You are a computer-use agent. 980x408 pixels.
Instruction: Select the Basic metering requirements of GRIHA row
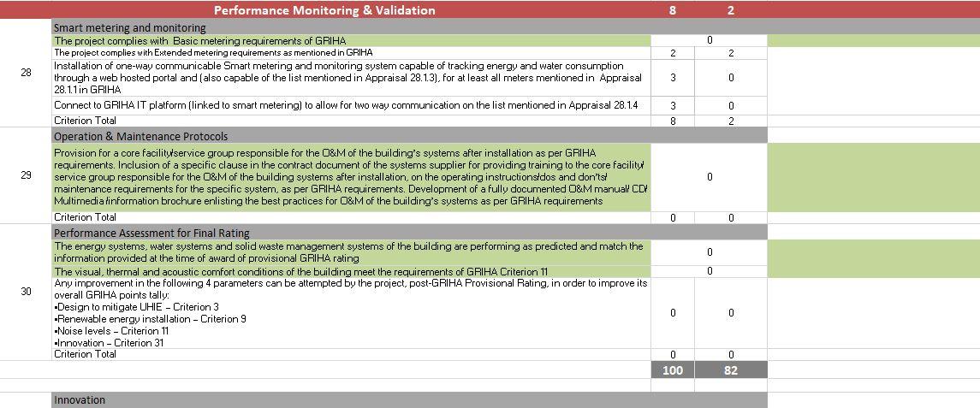[351, 40]
